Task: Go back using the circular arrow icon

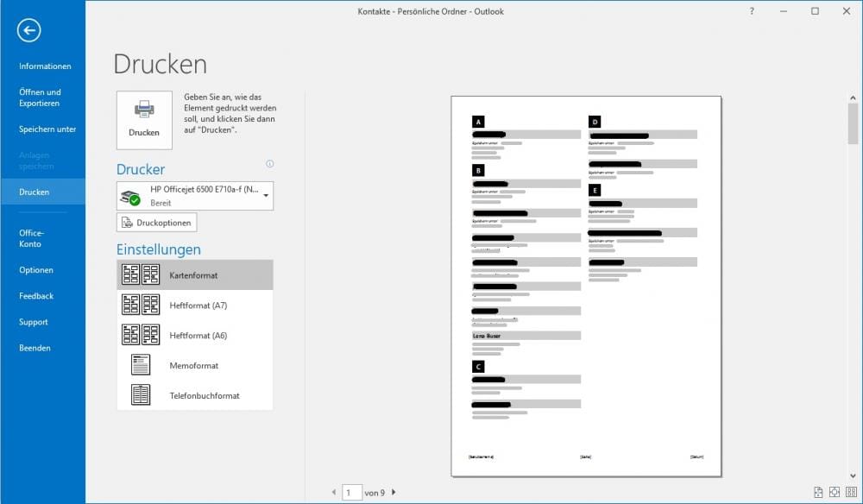Action: 28,30
